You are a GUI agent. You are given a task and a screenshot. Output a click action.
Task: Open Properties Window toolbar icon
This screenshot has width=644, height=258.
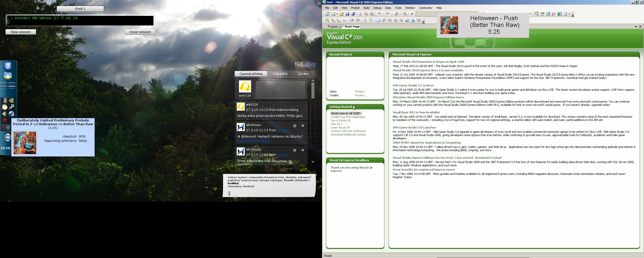[x=542, y=14]
